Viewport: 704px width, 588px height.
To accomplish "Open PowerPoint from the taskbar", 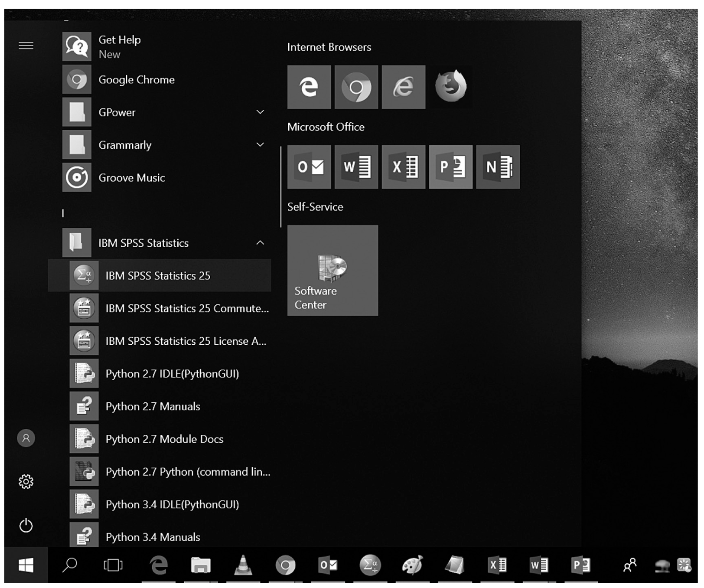I will (x=581, y=565).
